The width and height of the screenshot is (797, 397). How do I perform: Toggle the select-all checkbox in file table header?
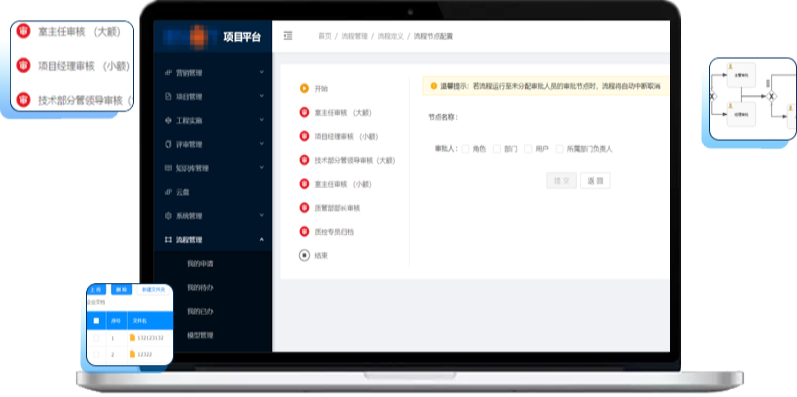[96, 321]
